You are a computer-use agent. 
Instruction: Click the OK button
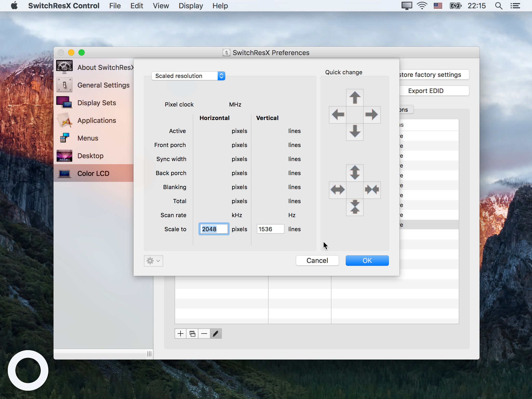[367, 261]
